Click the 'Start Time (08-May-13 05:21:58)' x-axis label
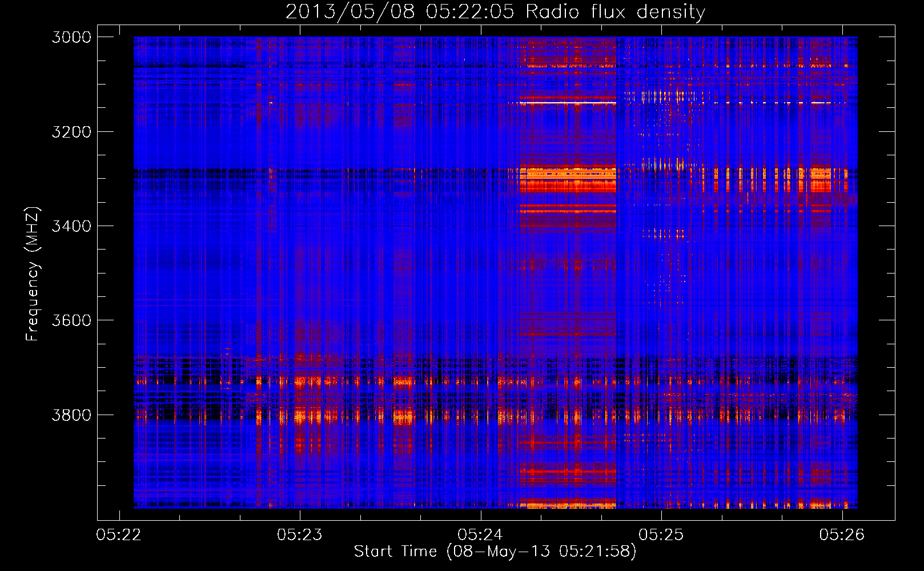 pyautogui.click(x=495, y=552)
